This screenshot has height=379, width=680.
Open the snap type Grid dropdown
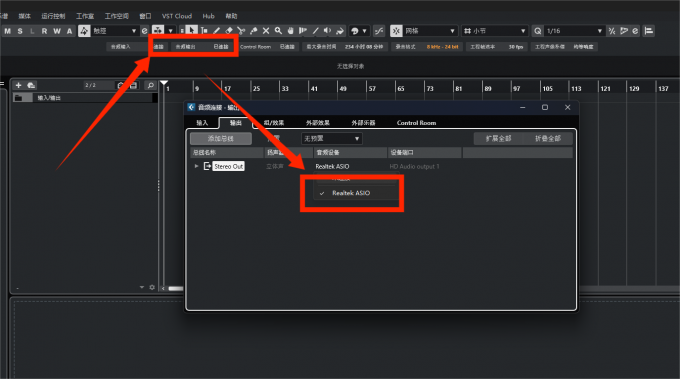430,31
